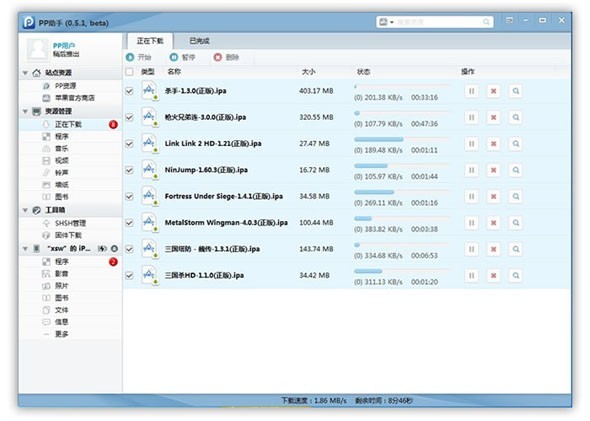Click the PP用户 avatar picture

click(37, 50)
